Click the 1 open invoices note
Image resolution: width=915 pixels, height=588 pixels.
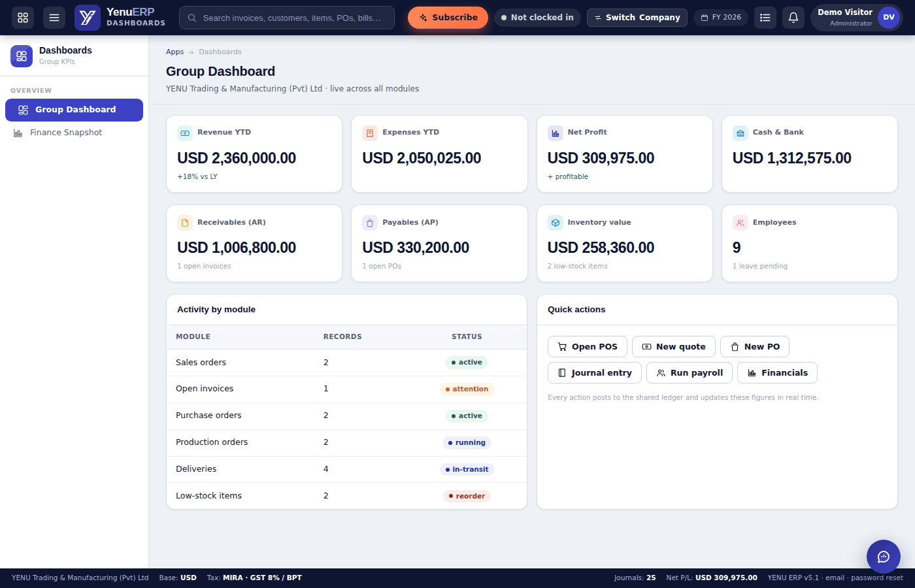pos(204,267)
